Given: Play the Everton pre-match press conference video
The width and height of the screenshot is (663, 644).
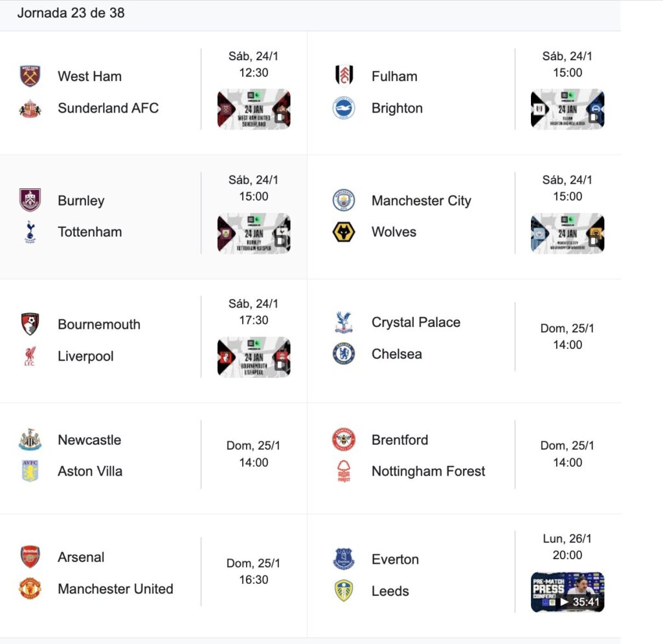Looking at the screenshot, I should click(567, 592).
